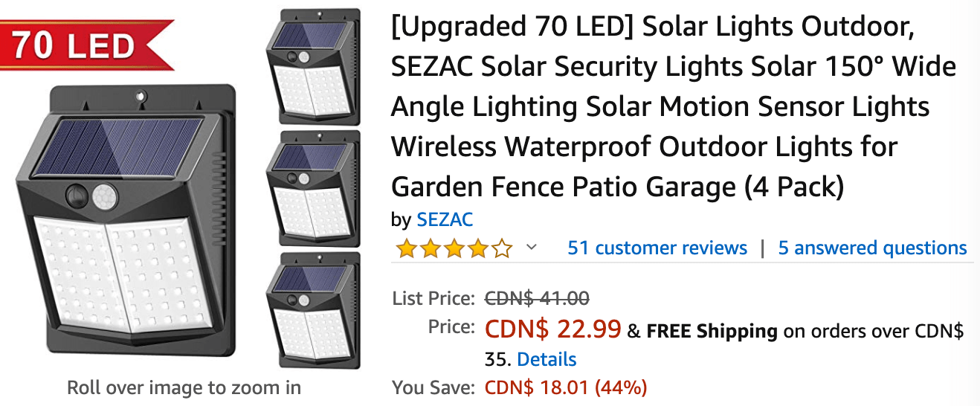This screenshot has width=980, height=406.
Task: Click the top small solar light picture
Action: 313,67
